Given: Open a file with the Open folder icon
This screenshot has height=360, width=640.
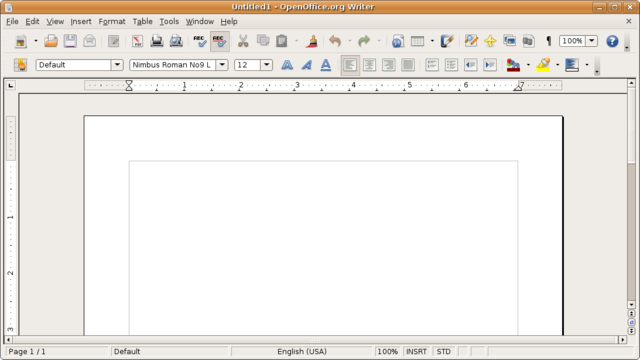Looking at the screenshot, I should click(51, 41).
